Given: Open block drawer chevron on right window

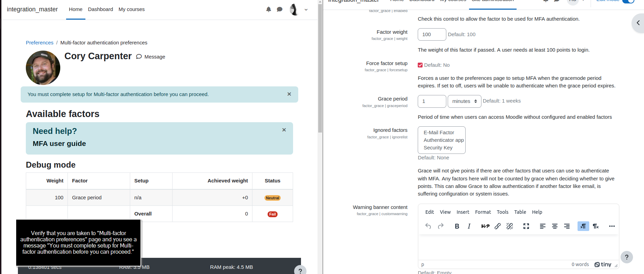Looking at the screenshot, I should tap(638, 23).
